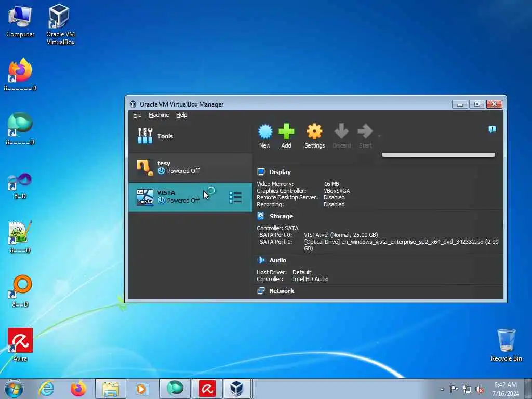Screen dimensions: 532x399
Task: Click the Network section header
Action: [282, 291]
